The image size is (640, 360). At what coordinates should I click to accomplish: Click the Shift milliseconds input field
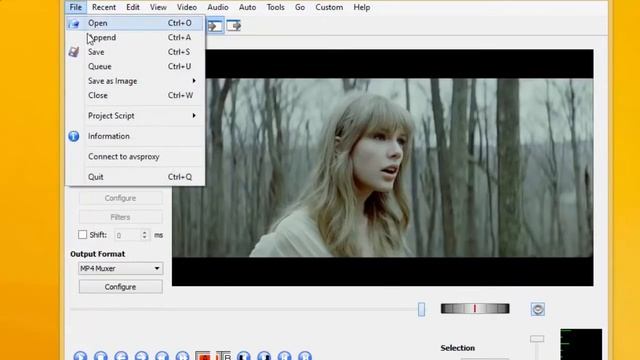coord(127,235)
